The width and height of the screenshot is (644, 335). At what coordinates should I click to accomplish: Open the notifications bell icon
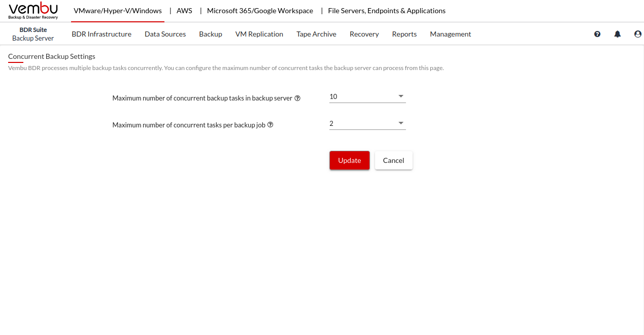(x=618, y=34)
